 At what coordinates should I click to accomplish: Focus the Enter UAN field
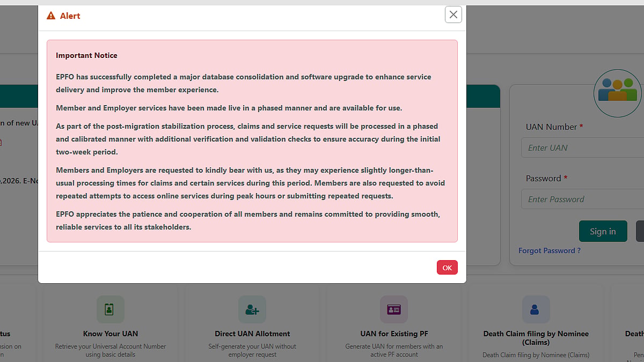[582, 147]
